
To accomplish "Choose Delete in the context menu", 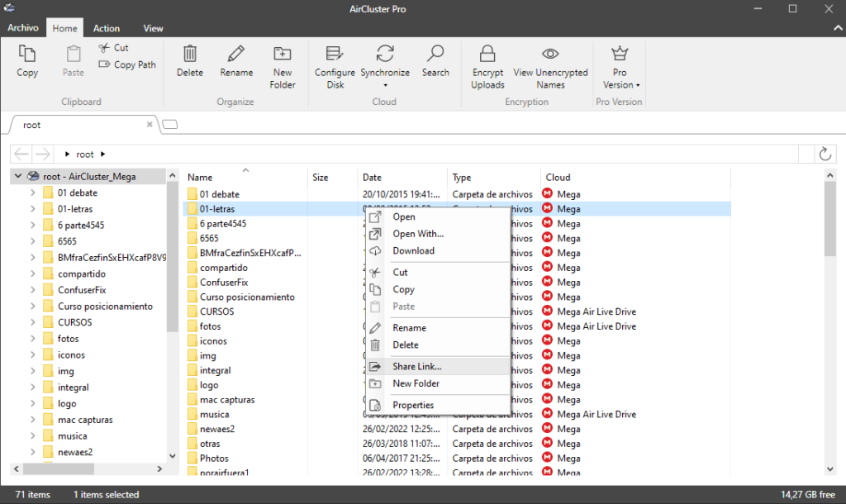I will coord(438,345).
